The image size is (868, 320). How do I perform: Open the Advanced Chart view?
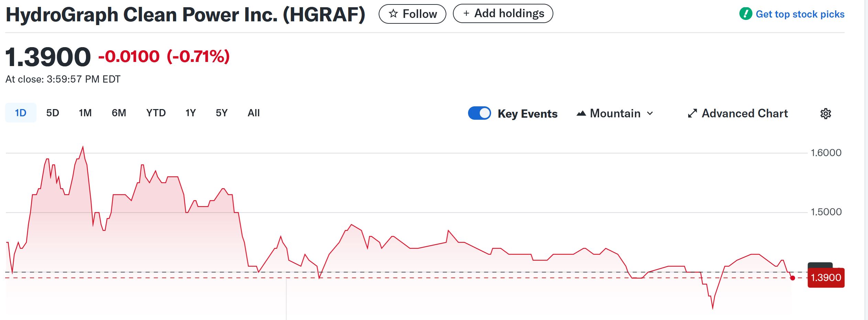738,113
